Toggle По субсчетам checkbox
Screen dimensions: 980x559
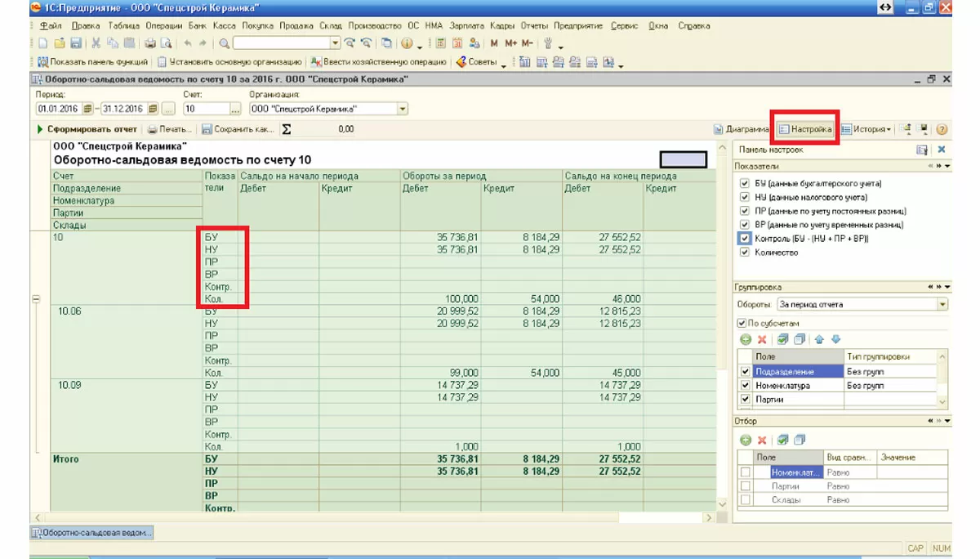[742, 324]
